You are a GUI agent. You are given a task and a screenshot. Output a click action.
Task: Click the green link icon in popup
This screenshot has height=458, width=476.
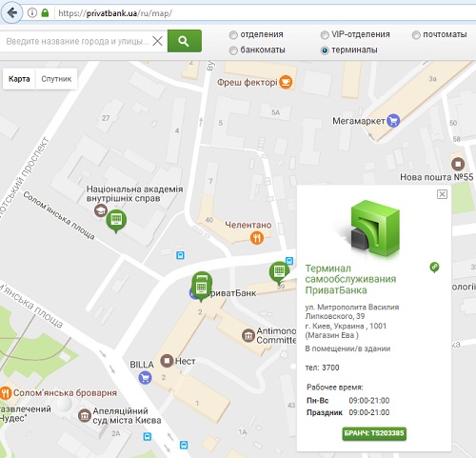434,267
